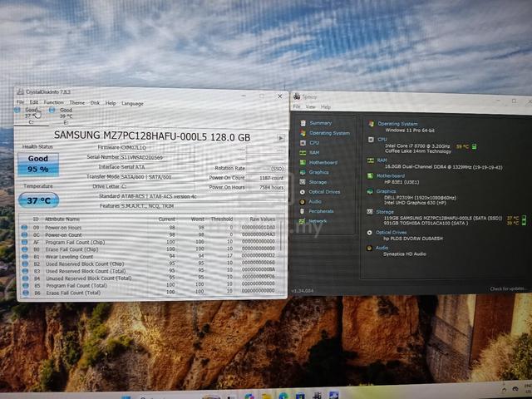Click status circle for Wear Leveling Count

click(25, 257)
